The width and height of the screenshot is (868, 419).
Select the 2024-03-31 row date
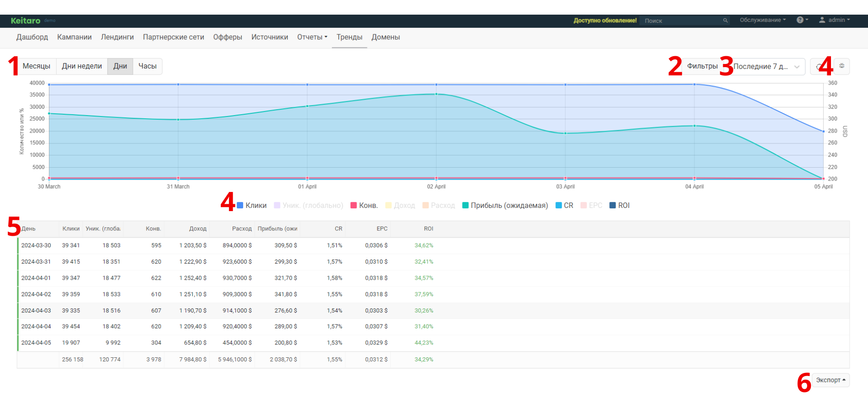(36, 262)
